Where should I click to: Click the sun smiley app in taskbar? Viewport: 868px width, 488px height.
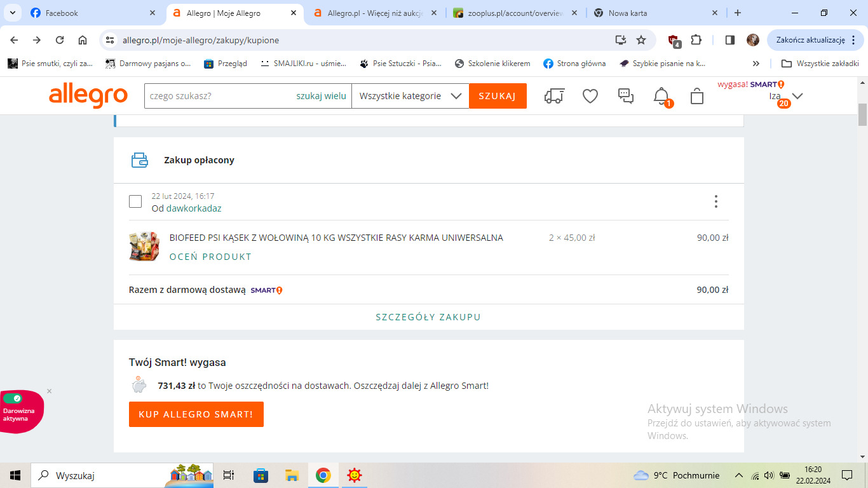(x=355, y=475)
